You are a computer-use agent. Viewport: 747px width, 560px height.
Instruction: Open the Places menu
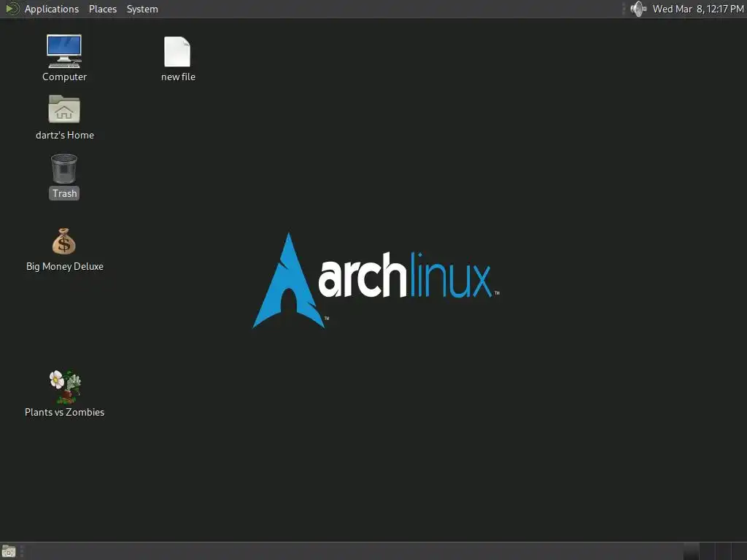(x=102, y=9)
